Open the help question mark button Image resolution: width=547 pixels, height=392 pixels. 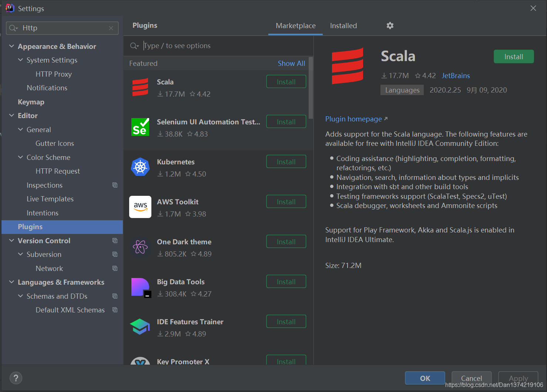(x=16, y=378)
